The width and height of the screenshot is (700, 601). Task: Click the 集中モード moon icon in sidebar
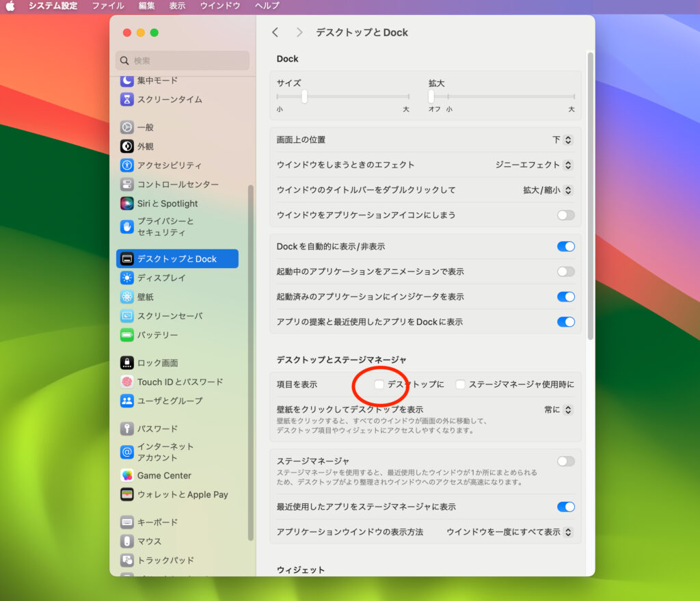click(x=126, y=81)
